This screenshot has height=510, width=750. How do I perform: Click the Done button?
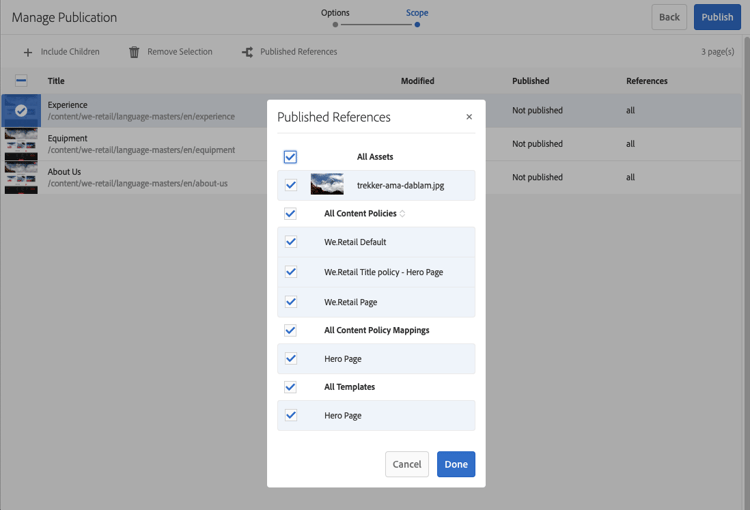click(456, 464)
